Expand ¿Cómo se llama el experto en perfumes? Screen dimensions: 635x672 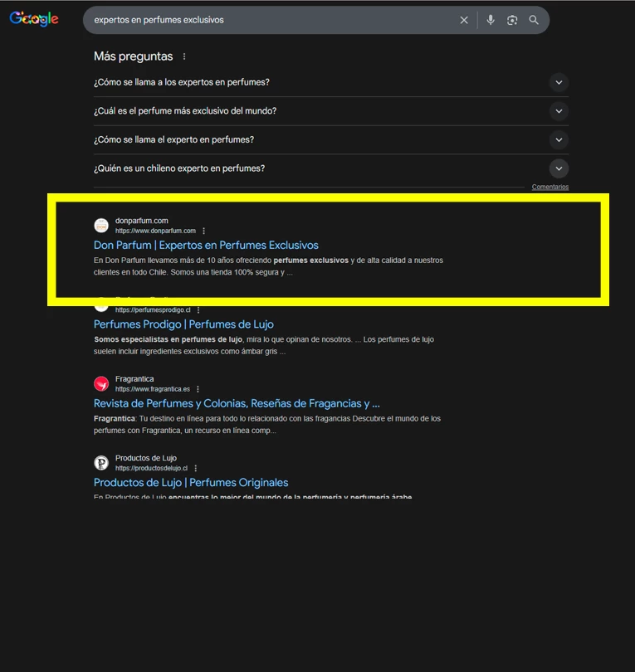(331, 139)
